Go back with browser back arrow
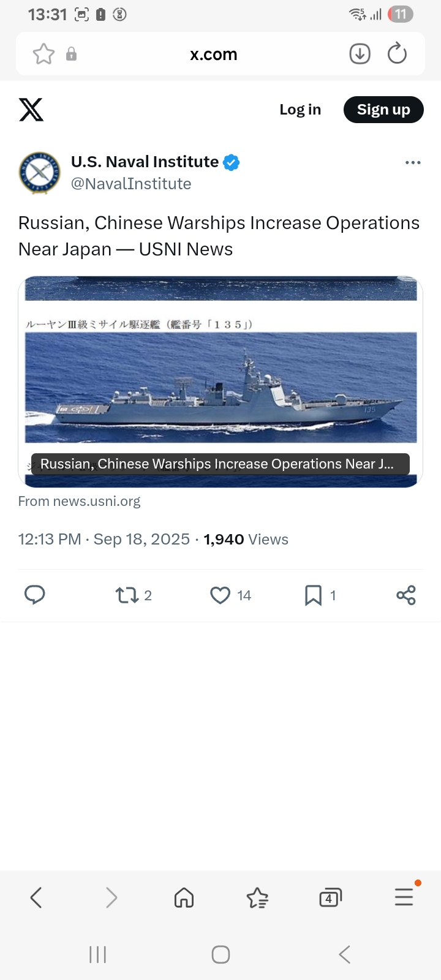This screenshot has width=441, height=980. [x=36, y=898]
